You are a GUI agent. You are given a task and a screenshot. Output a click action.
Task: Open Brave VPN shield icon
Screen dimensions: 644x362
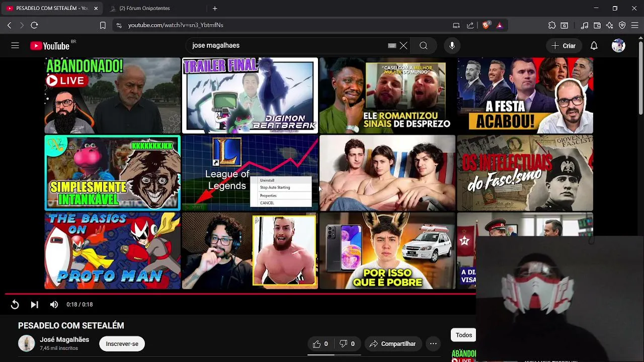pyautogui.click(x=622, y=25)
